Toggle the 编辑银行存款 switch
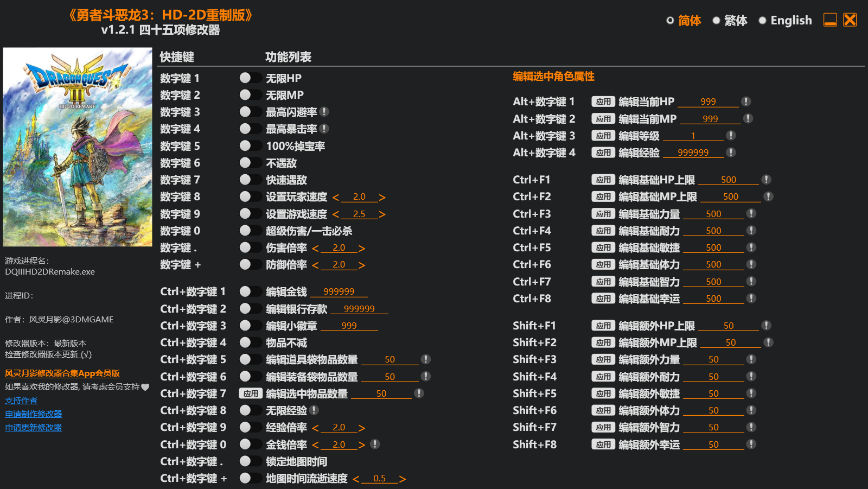This screenshot has height=489, width=868. [x=251, y=308]
